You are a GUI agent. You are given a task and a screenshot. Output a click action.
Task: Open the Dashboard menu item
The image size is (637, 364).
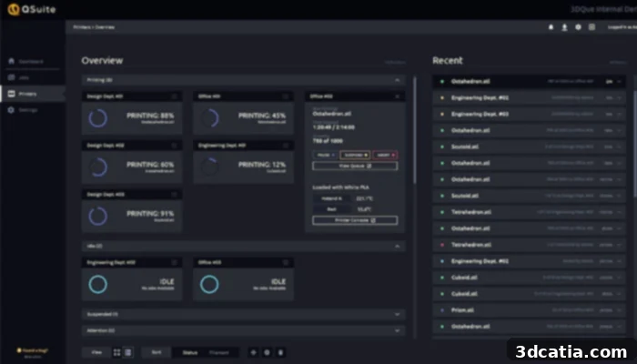click(x=33, y=61)
